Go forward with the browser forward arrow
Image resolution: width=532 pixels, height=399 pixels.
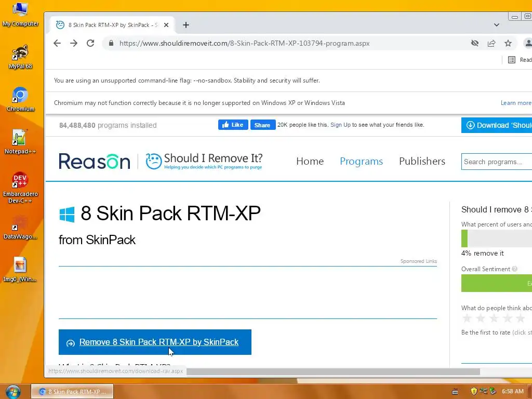coord(74,43)
